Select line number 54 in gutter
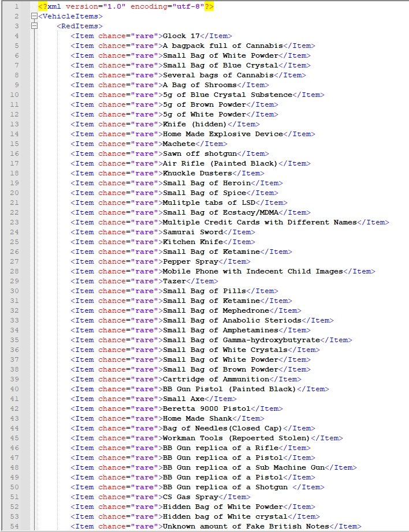 coord(16,526)
